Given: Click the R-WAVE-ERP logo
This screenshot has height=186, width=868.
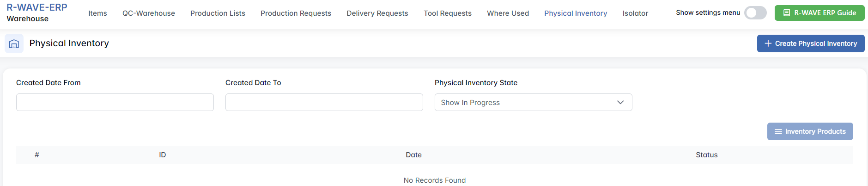Looking at the screenshot, I should click(x=37, y=7).
